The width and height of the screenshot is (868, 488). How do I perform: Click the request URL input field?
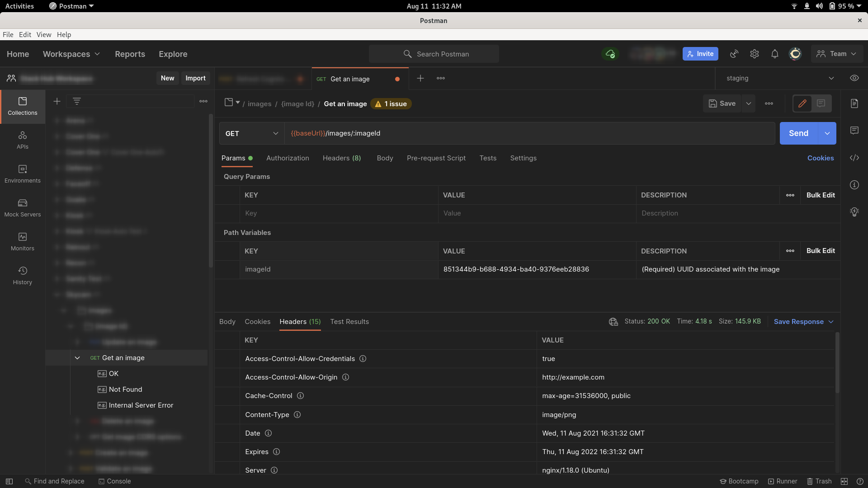point(529,133)
